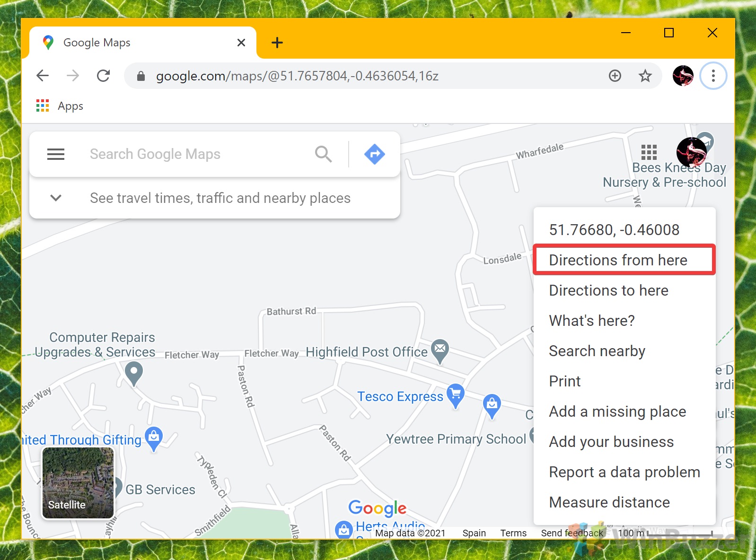Reload the Google Maps page
Screen dimensions: 756x560
coord(103,76)
